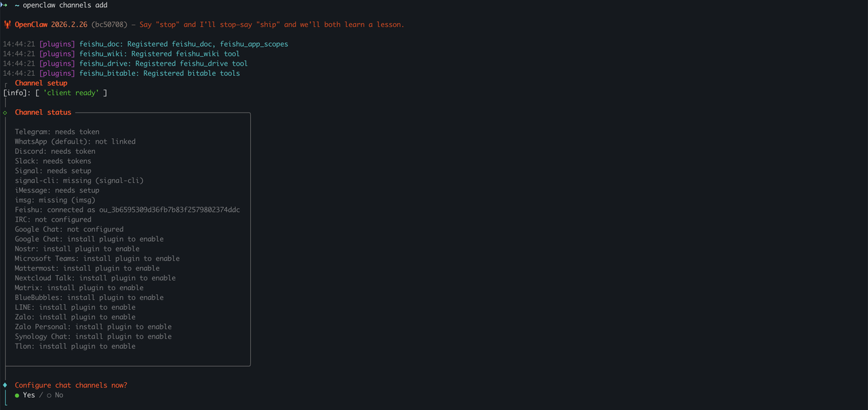Click the 'Matrix: install plugin to enable' line
The height and width of the screenshot is (410, 868).
[x=79, y=288]
